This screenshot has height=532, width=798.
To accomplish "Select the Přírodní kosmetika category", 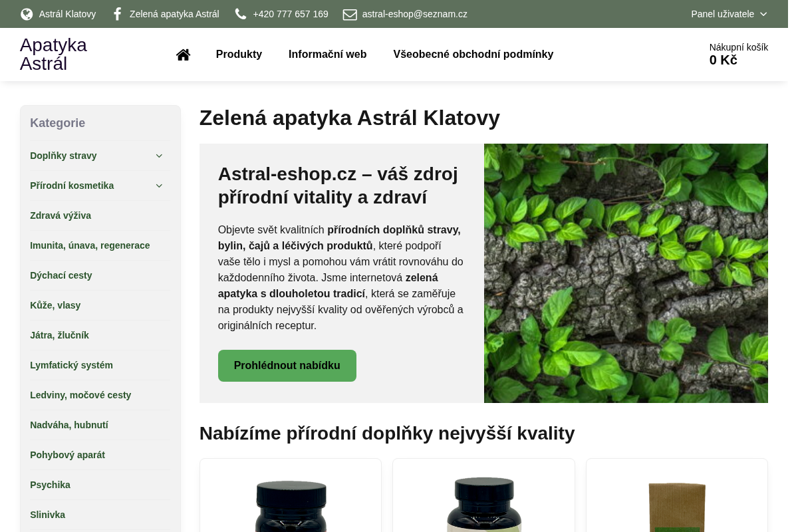I will tap(72, 186).
